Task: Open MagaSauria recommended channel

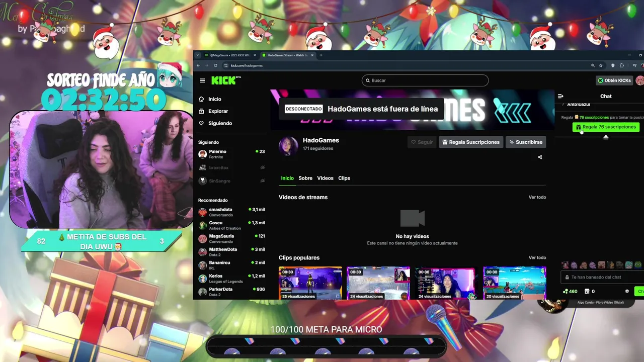Action: coord(231,239)
